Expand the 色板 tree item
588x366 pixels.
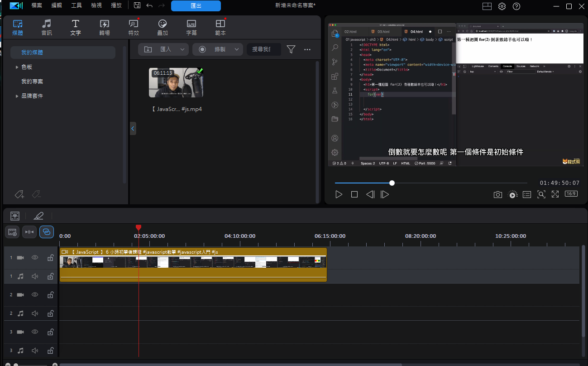pyautogui.click(x=17, y=67)
